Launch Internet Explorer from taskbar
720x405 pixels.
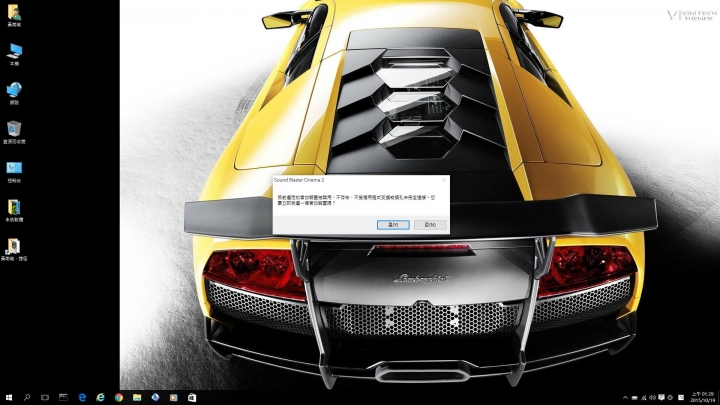pos(100,397)
